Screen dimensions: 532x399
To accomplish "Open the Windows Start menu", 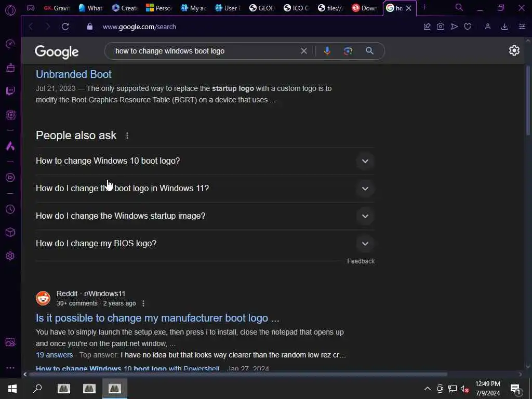I will tap(12, 389).
